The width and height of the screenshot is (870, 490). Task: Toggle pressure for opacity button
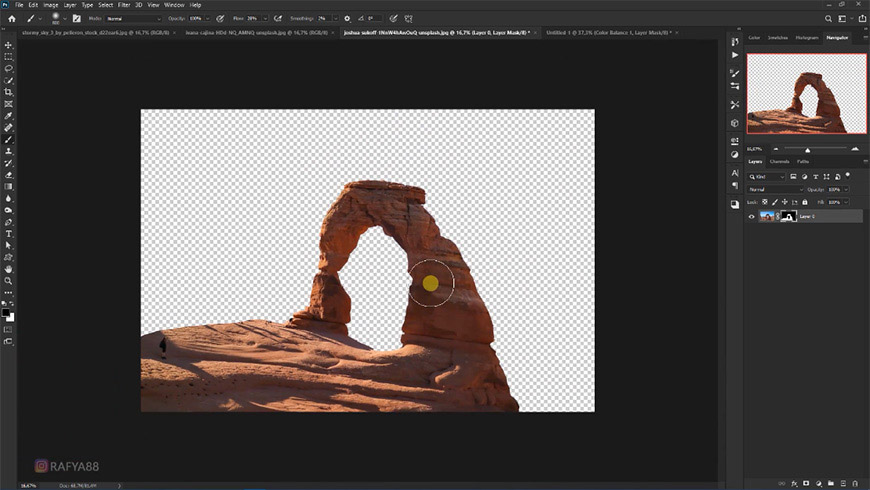[220, 18]
